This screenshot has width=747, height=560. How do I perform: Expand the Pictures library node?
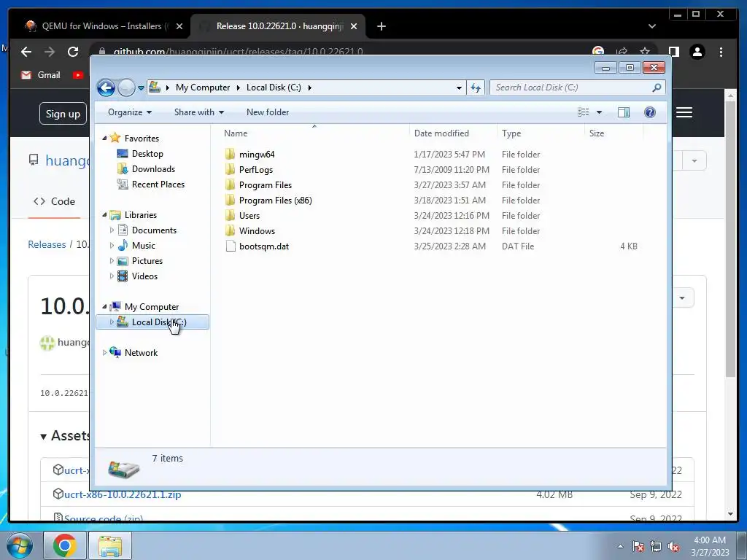[x=112, y=261]
